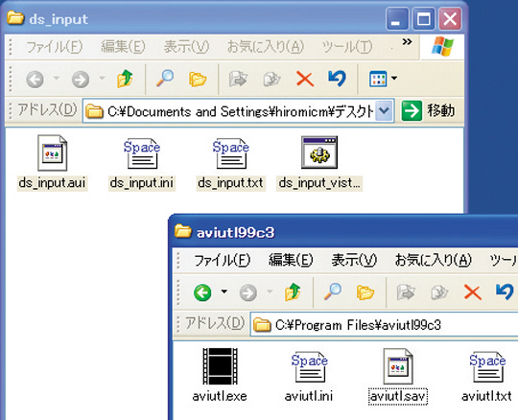Open Search magnifier in ds_input toolbar

coord(165,79)
